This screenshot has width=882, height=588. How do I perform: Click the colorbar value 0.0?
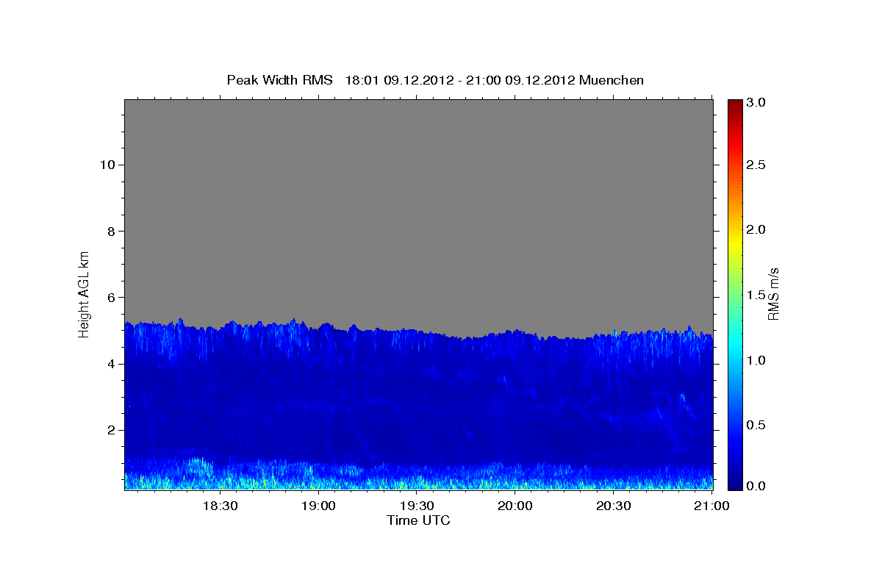tap(758, 486)
